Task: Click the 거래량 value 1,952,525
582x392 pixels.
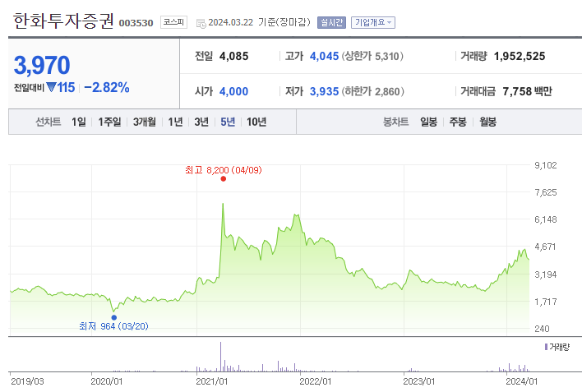Action: [520, 57]
